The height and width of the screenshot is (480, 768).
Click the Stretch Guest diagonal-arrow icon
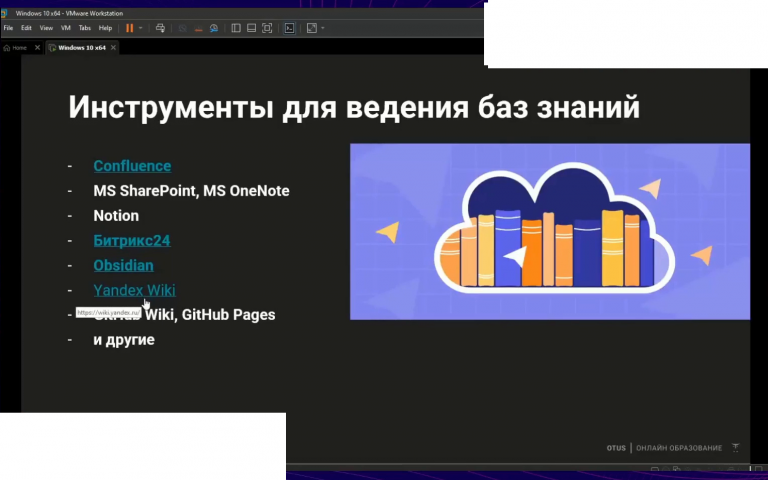(x=312, y=28)
